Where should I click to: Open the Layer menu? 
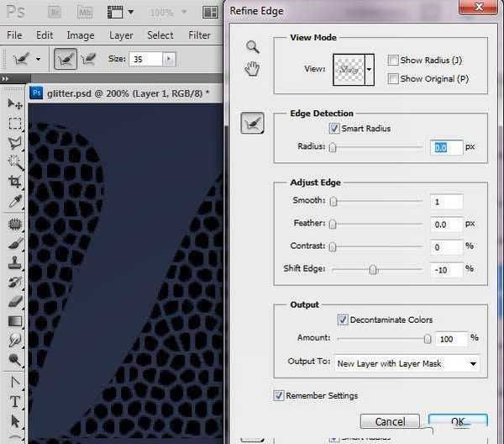click(121, 35)
